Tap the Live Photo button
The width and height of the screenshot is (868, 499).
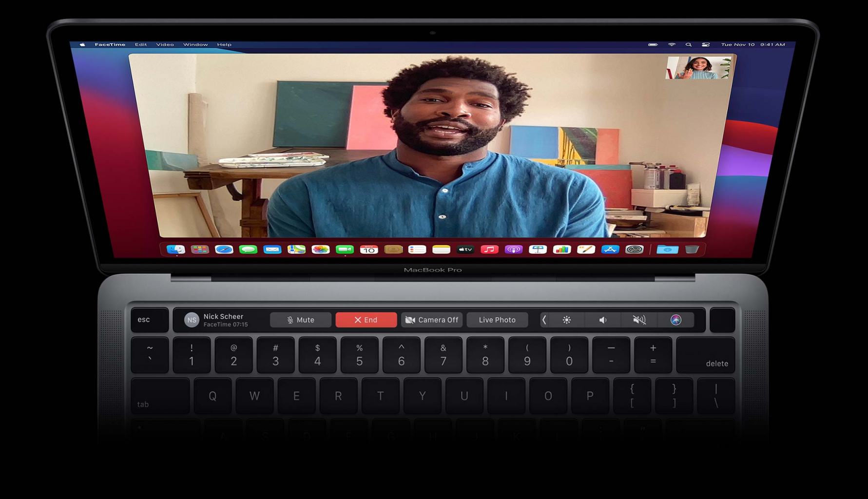pyautogui.click(x=497, y=320)
